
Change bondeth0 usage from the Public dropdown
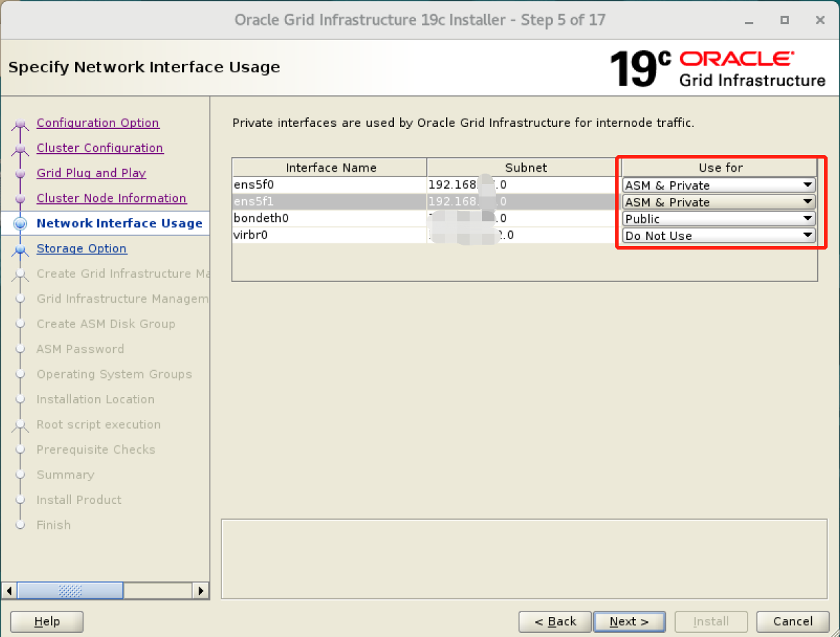719,219
